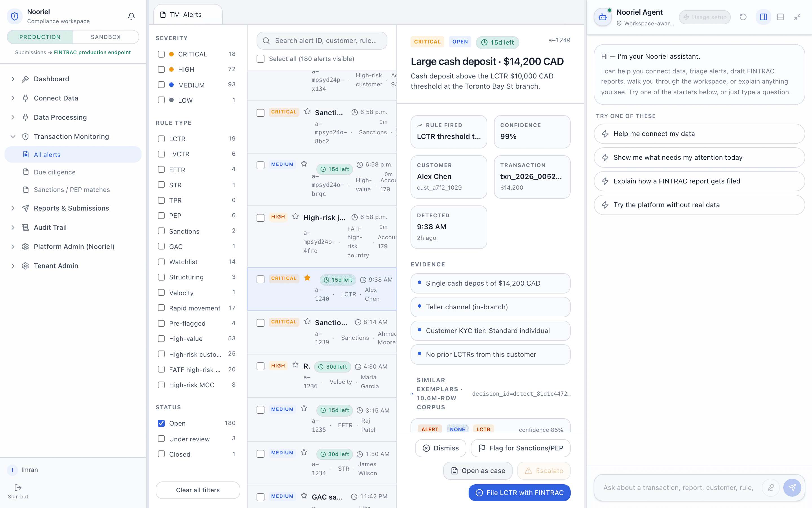Viewport: 812px width, 508px height.
Task: Click the Nooriel shield logo
Action: (15, 16)
